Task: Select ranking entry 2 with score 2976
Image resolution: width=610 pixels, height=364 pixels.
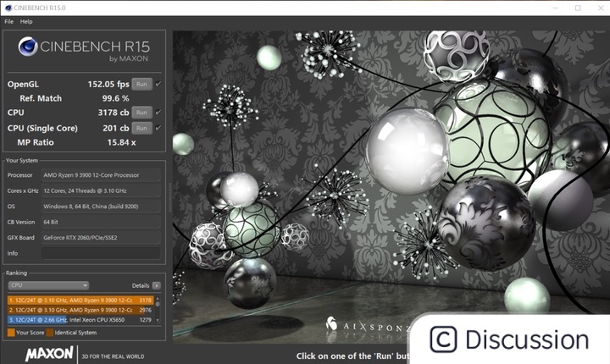Action: [x=80, y=310]
